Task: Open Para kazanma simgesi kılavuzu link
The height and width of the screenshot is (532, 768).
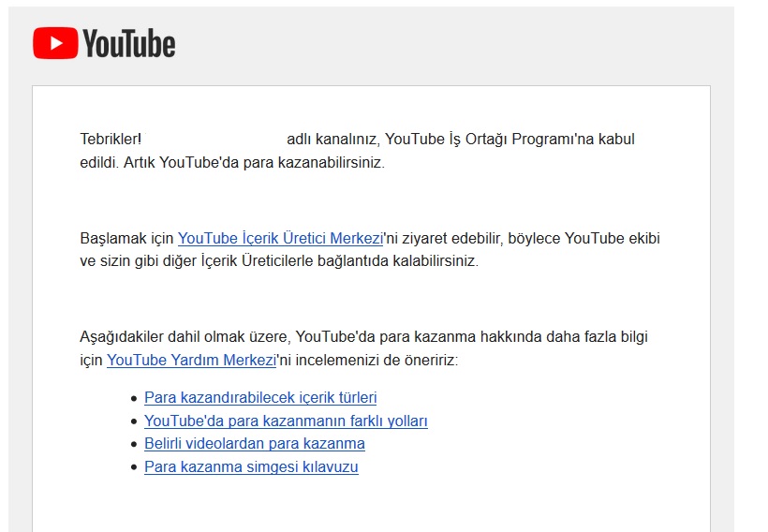Action: click(251, 466)
